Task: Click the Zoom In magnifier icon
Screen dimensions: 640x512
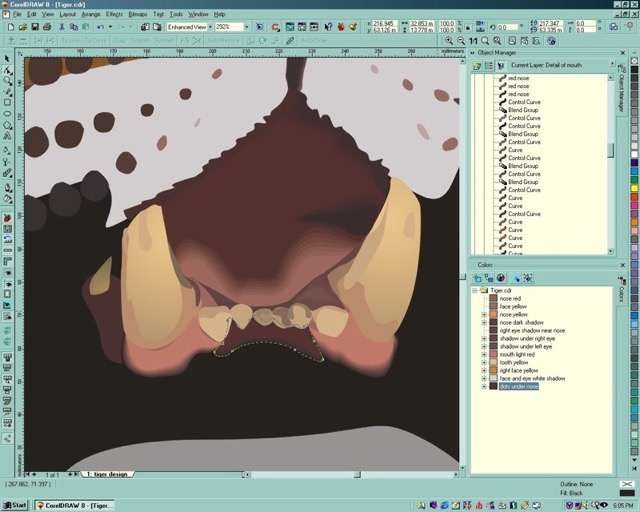Action: point(449,41)
